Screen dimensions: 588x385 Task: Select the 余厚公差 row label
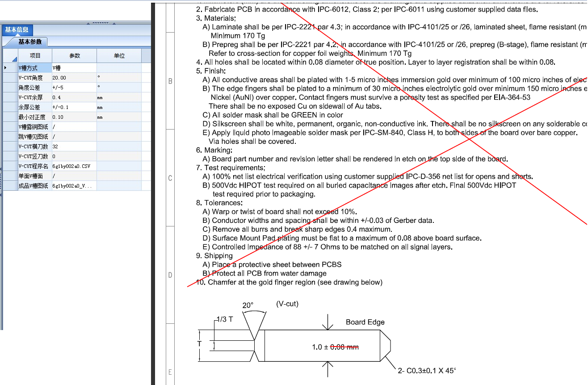[35, 107]
